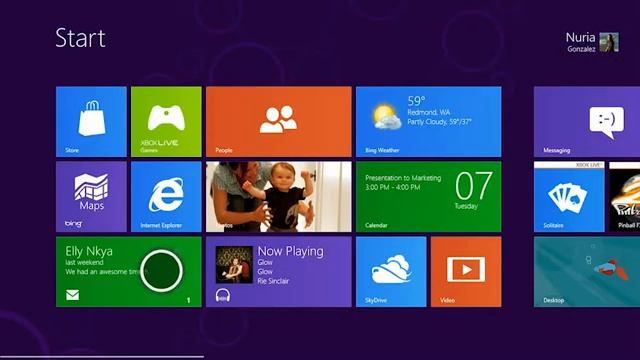
Task: Open the Video tile
Action: click(466, 272)
